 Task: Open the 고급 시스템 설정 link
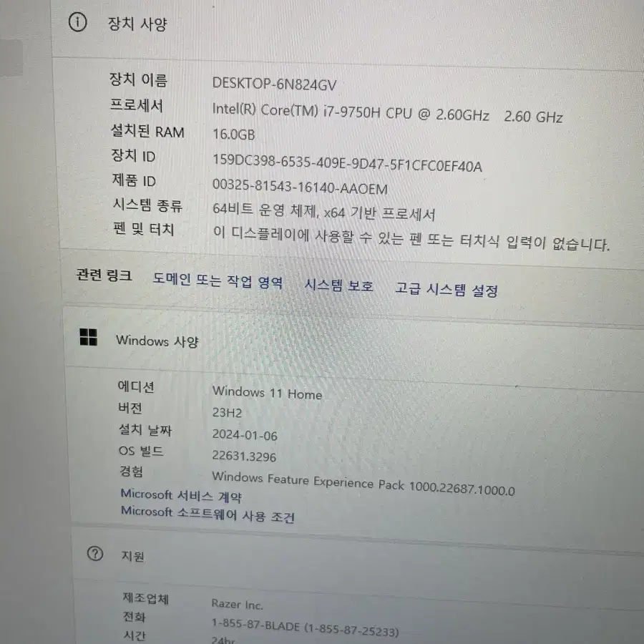pos(447,290)
